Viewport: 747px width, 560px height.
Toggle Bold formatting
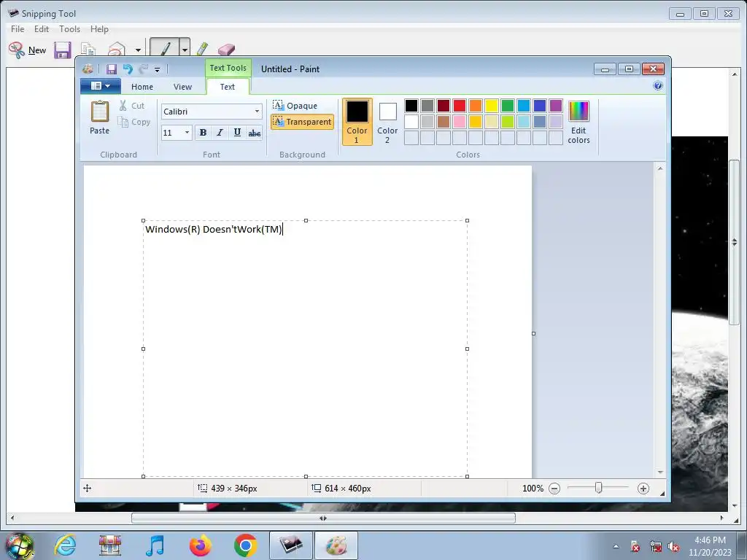point(203,133)
